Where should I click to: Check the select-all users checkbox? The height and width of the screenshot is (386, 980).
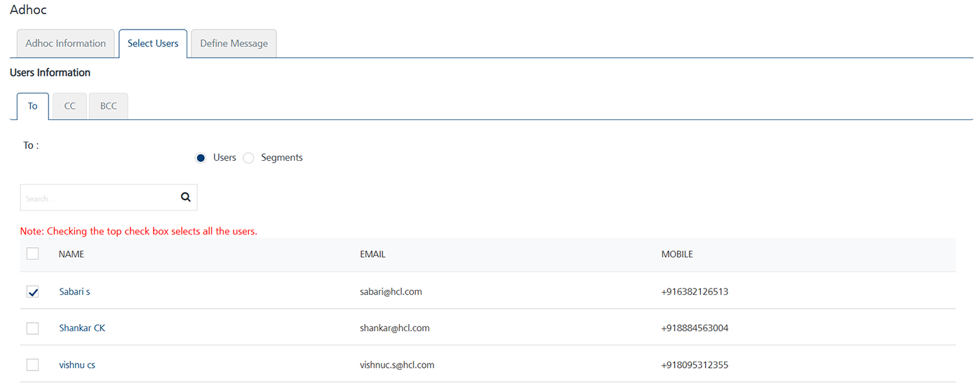click(x=32, y=254)
